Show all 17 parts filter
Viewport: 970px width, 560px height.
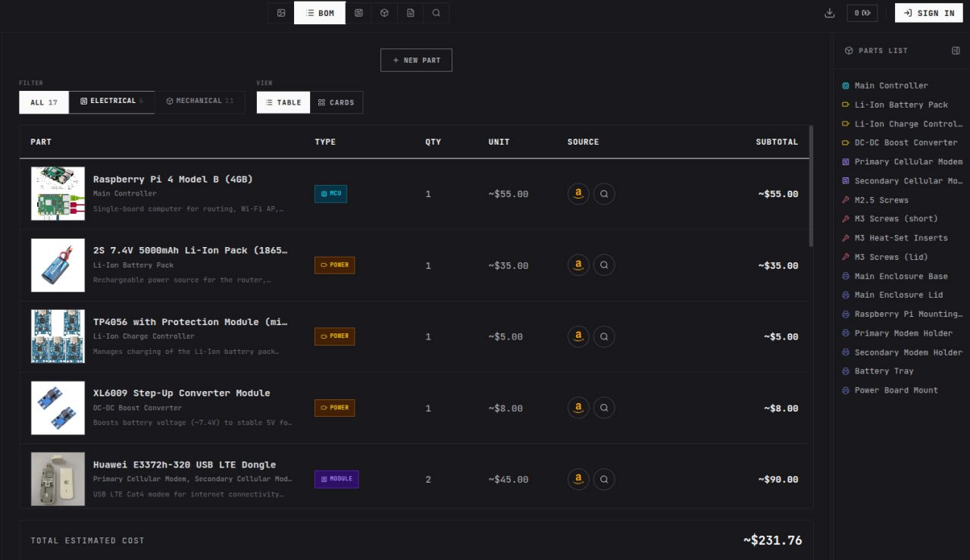44,102
